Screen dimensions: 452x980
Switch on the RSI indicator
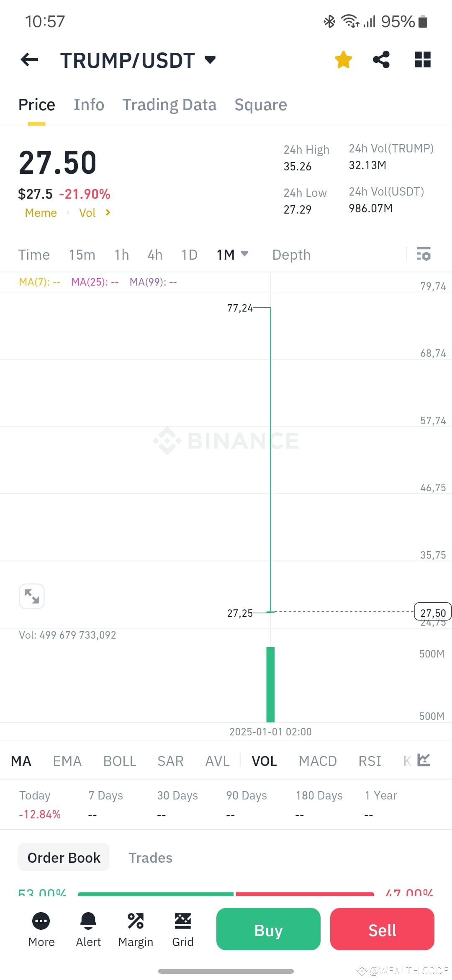370,761
